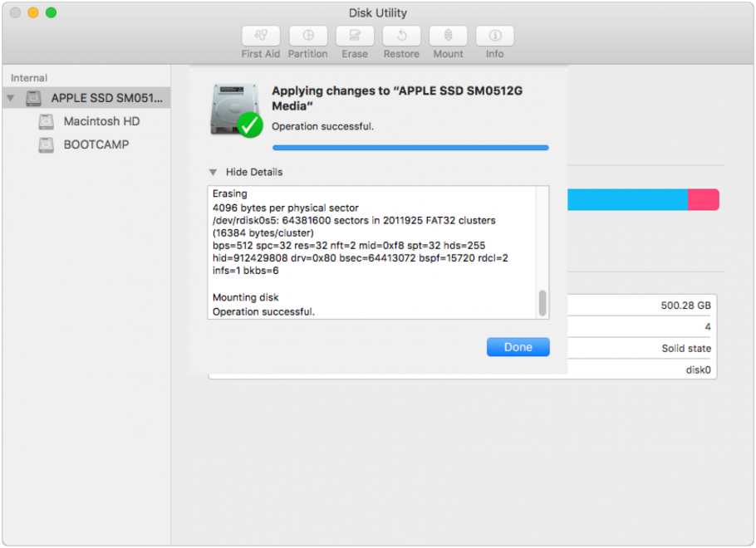Open the Partition toolbar icon

pos(308,36)
